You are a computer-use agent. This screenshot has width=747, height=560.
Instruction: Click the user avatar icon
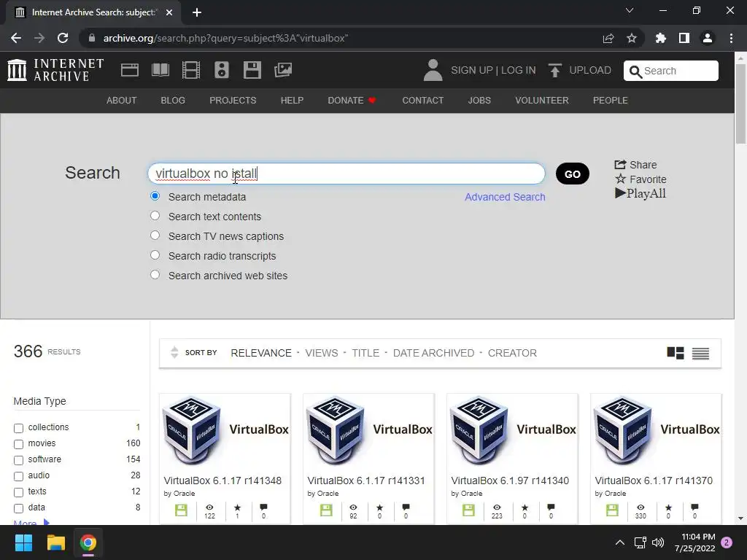433,70
